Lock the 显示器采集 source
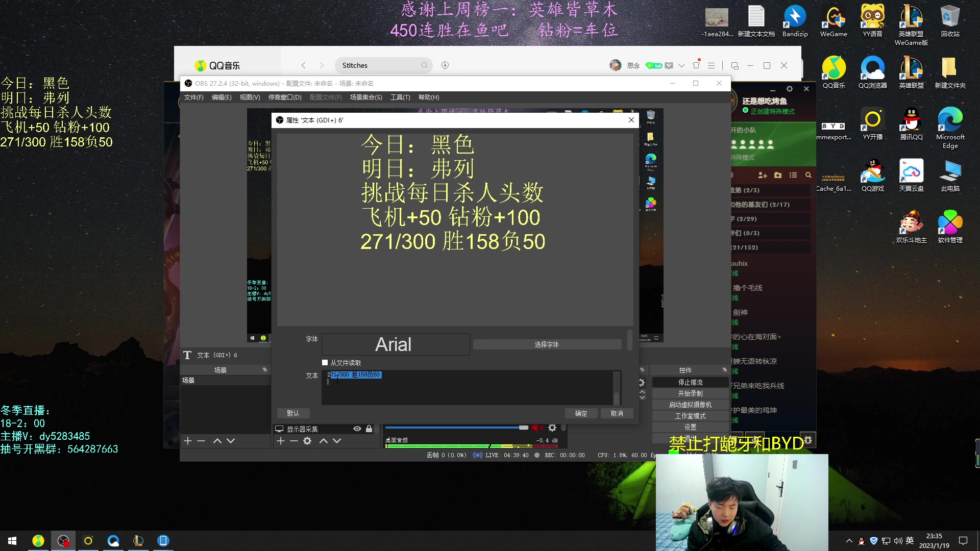The image size is (980, 551). tap(369, 429)
